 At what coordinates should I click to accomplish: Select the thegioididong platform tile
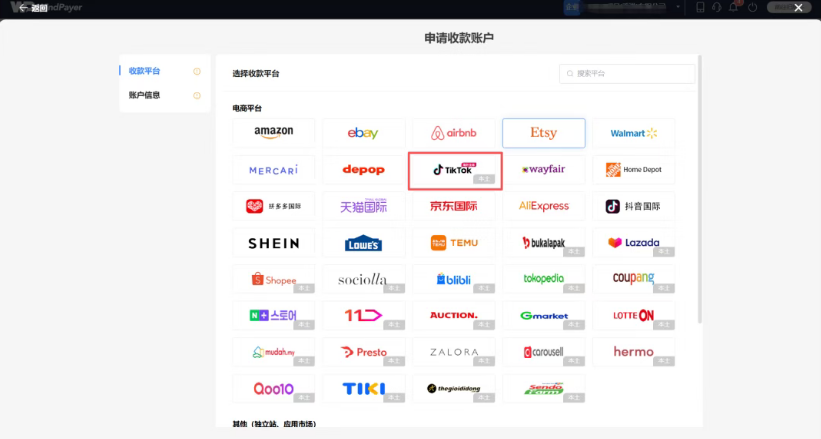[x=453, y=389]
